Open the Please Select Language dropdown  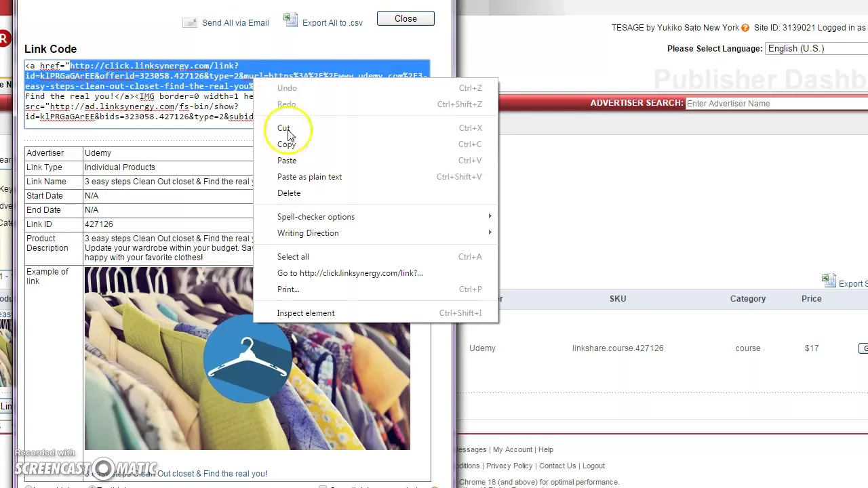(816, 49)
